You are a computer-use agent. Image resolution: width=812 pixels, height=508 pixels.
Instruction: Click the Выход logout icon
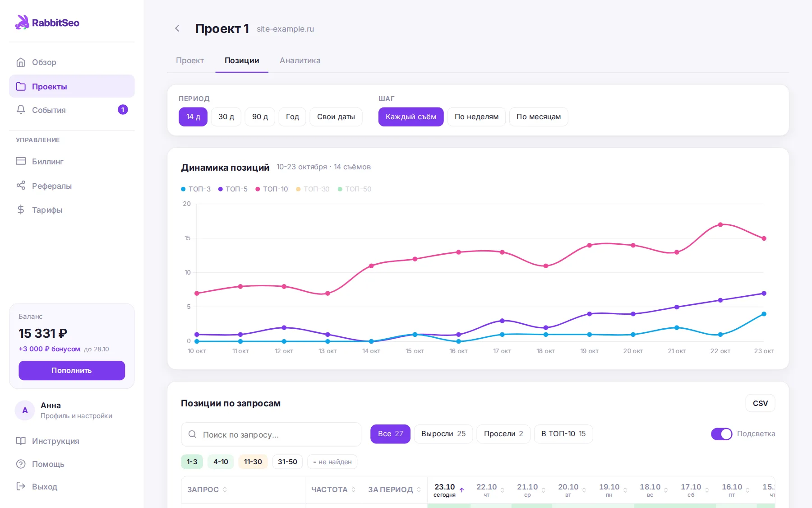(21, 486)
